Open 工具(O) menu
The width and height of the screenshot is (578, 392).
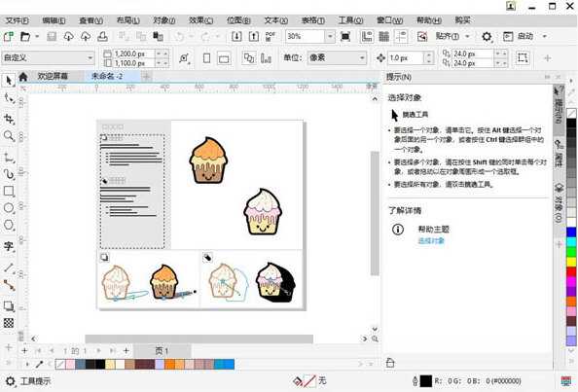click(x=351, y=20)
